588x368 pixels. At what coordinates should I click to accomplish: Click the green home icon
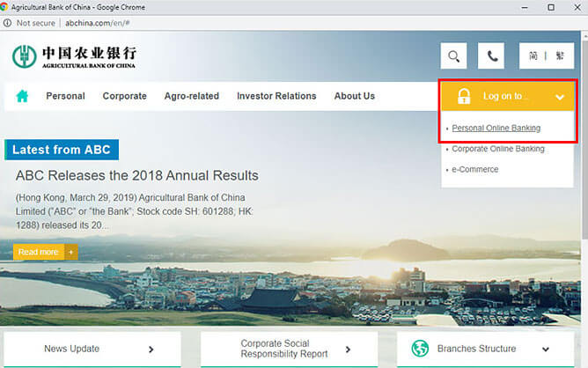22,96
